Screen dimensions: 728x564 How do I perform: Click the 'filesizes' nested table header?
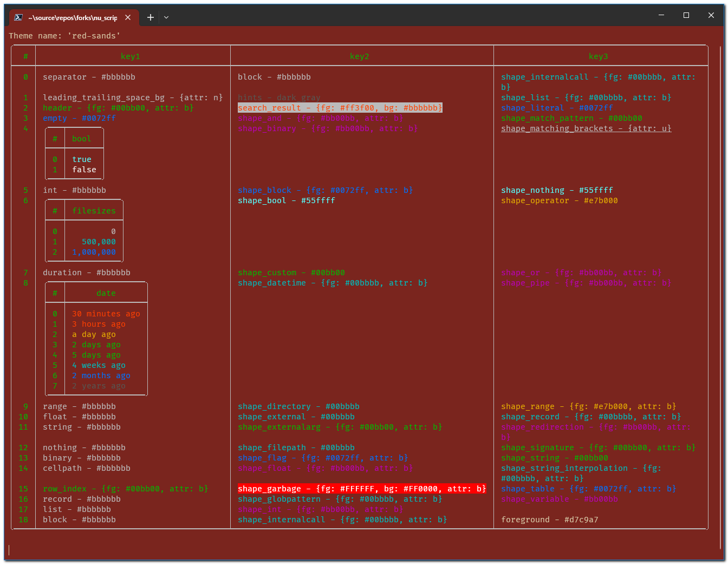(94, 211)
